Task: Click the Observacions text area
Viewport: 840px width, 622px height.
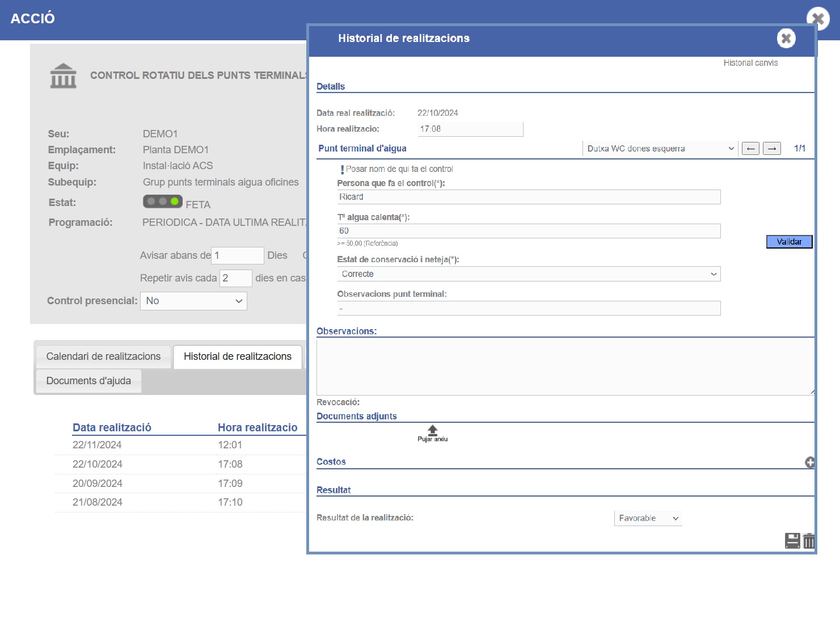Action: [565, 367]
